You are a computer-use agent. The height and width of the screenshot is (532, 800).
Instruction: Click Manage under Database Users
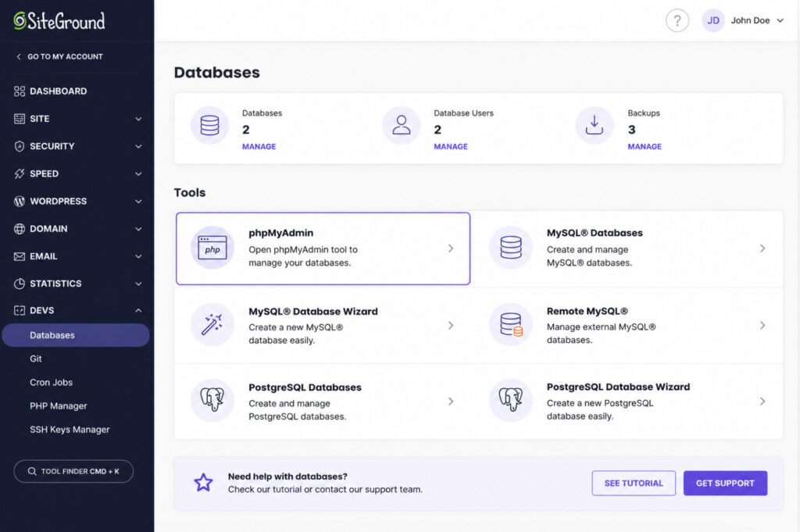coord(451,146)
